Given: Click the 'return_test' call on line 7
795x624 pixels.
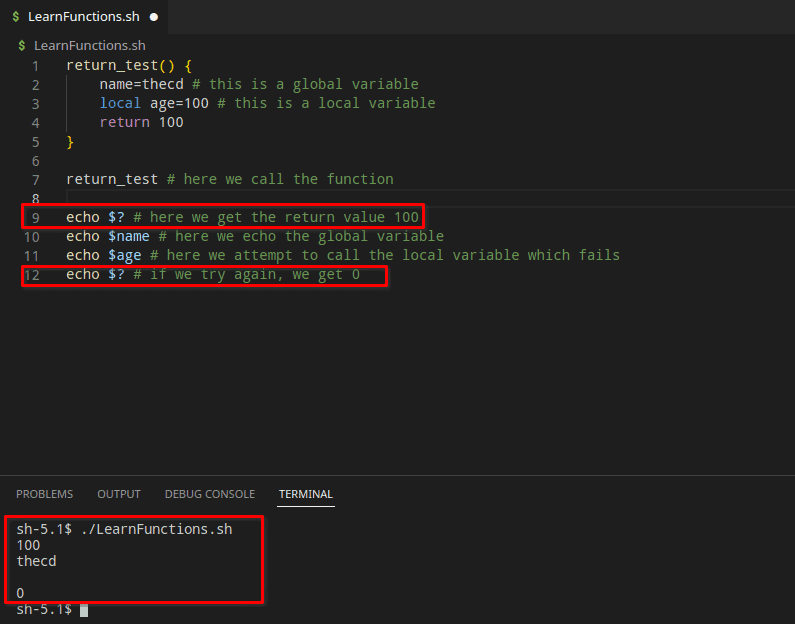Looking at the screenshot, I should (112, 179).
